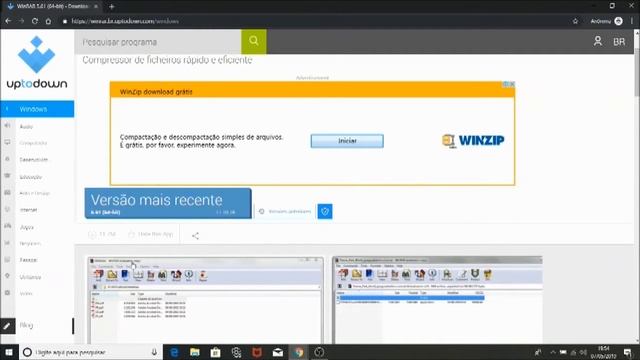640x360 pixels.
Task: Open the Mail app from the taskbar
Action: pyautogui.click(x=278, y=352)
